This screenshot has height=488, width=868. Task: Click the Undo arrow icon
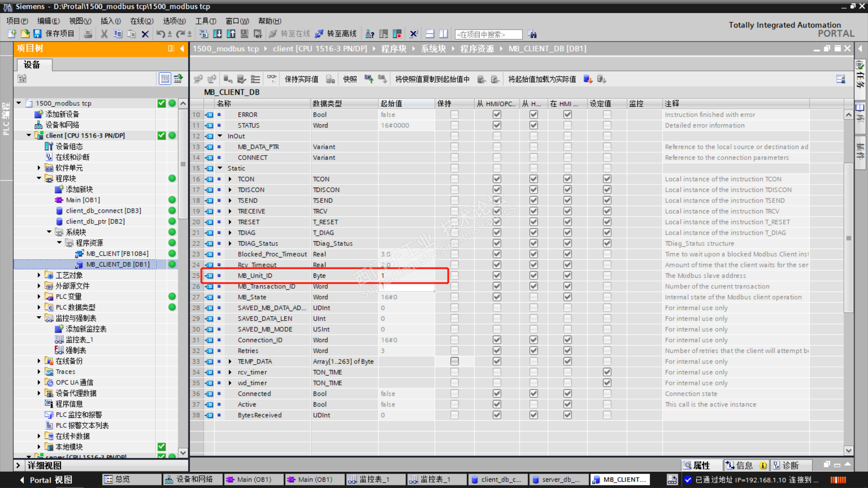coord(160,34)
